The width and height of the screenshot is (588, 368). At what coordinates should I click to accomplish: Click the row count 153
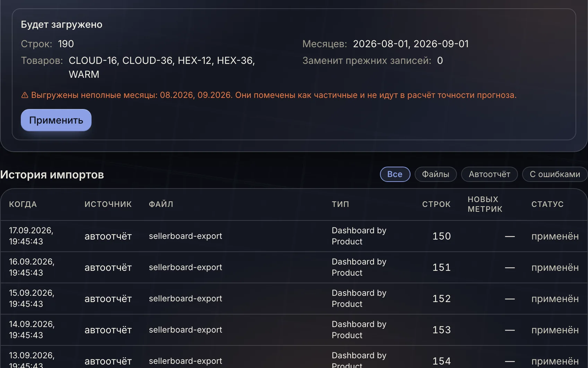pos(441,330)
